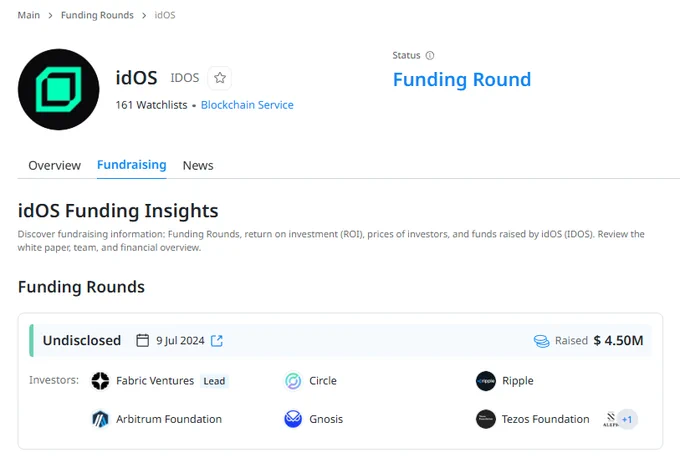Screen dimensions: 680x468
Task: Open Tezos Foundation investor name
Action: tap(546, 419)
